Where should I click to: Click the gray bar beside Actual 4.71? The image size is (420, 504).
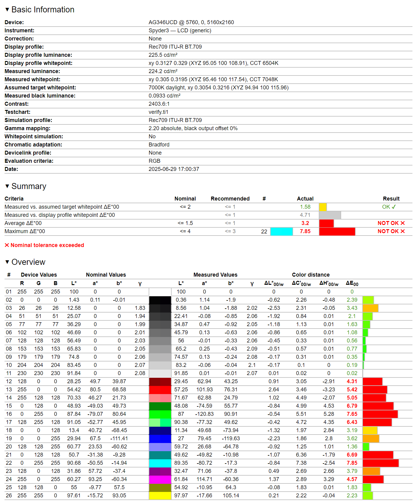(x=330, y=215)
